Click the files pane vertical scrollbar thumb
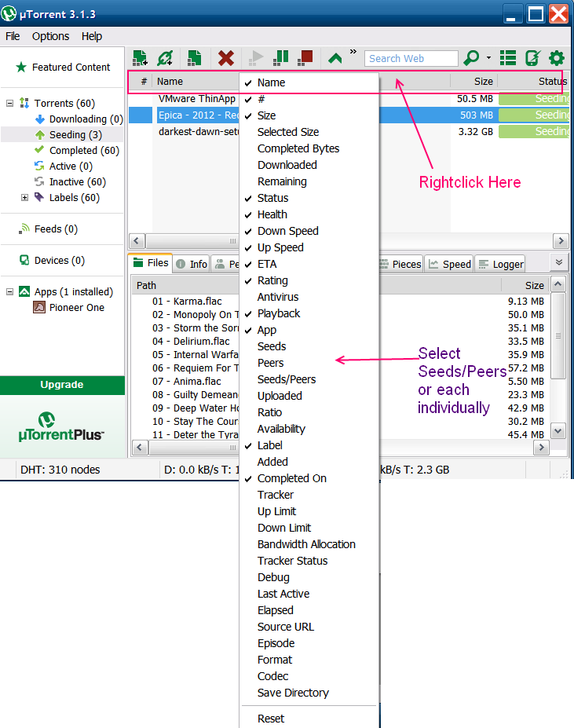574x728 pixels. pos(558,335)
